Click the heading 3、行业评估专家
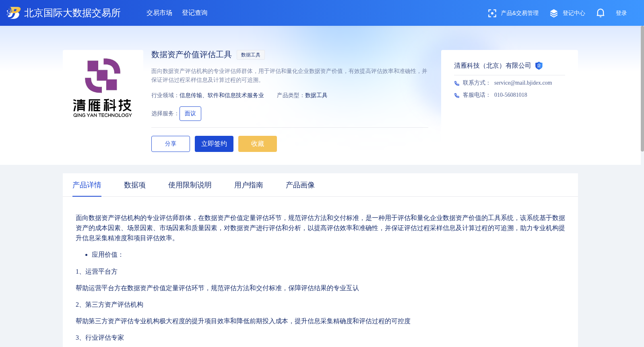 pos(100,338)
